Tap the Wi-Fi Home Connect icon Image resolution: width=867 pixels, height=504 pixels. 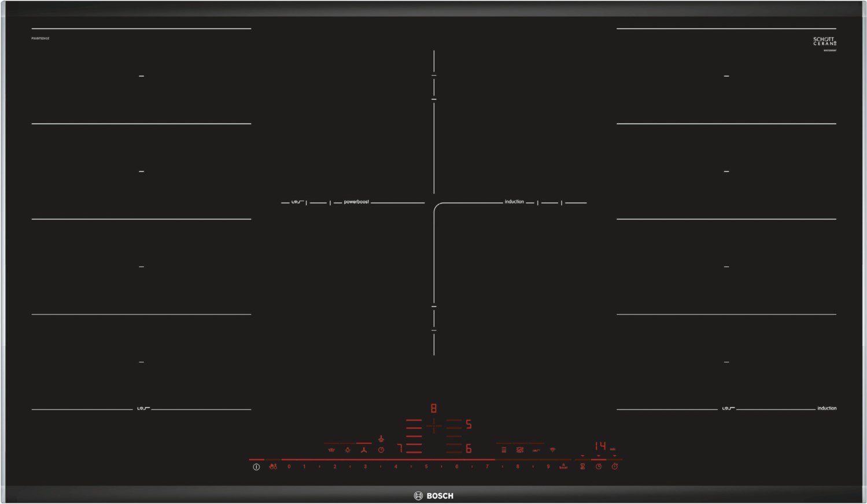click(552, 450)
